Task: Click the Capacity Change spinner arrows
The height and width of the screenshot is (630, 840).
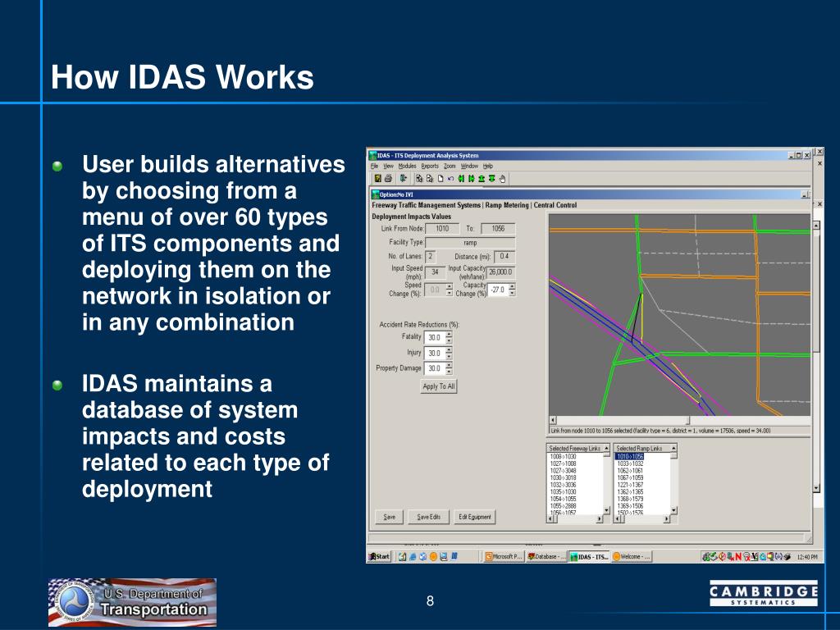Action: click(x=512, y=290)
